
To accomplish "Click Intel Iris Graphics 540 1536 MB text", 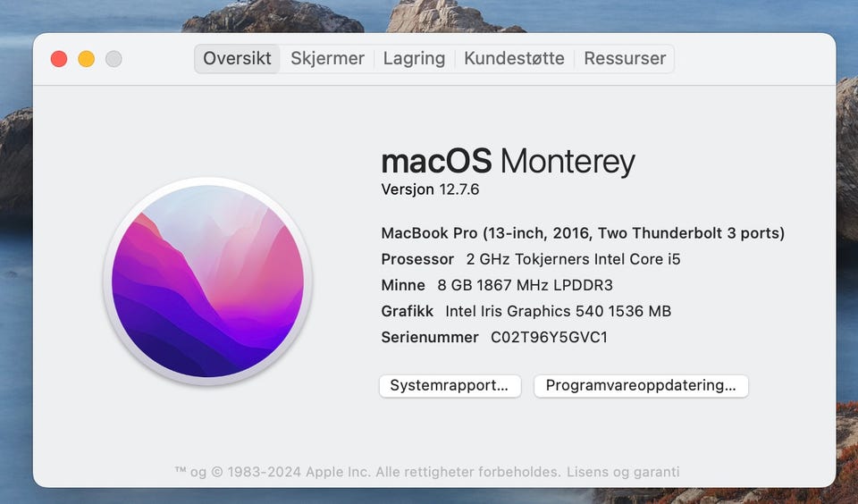I will pos(558,311).
